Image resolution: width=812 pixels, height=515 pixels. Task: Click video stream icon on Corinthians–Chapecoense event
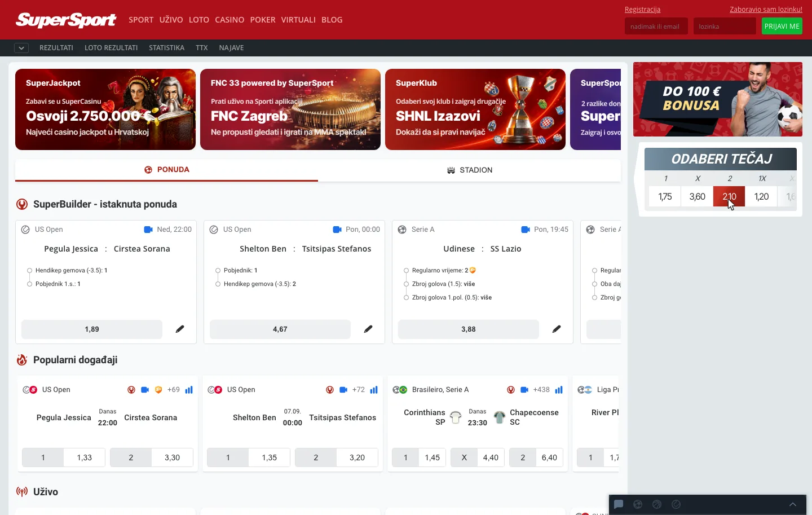point(524,390)
